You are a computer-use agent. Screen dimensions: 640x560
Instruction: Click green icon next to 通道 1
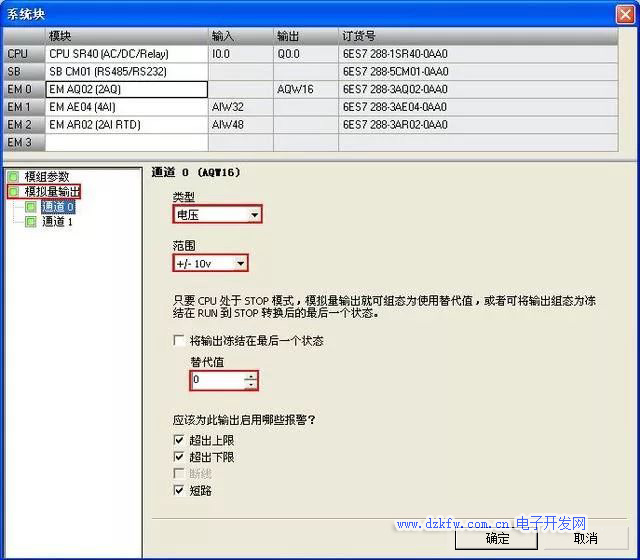31,222
